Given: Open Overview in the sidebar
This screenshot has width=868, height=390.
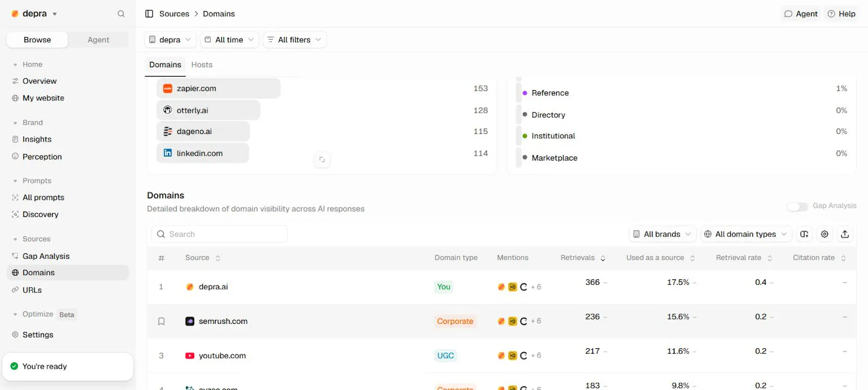Looking at the screenshot, I should coord(40,81).
